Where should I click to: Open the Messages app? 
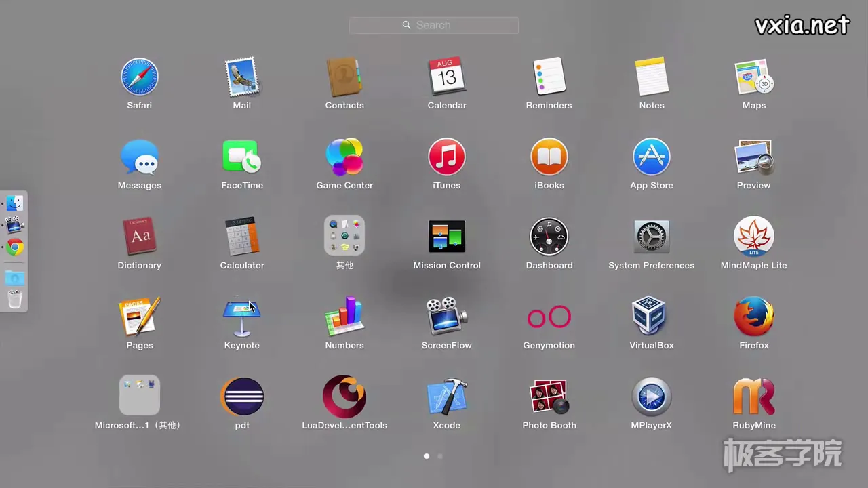tap(140, 157)
